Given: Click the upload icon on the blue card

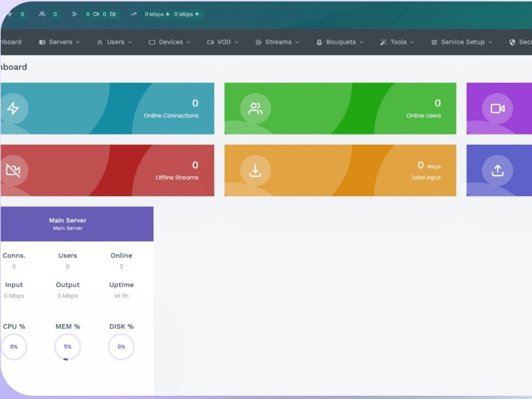Looking at the screenshot, I should point(498,170).
